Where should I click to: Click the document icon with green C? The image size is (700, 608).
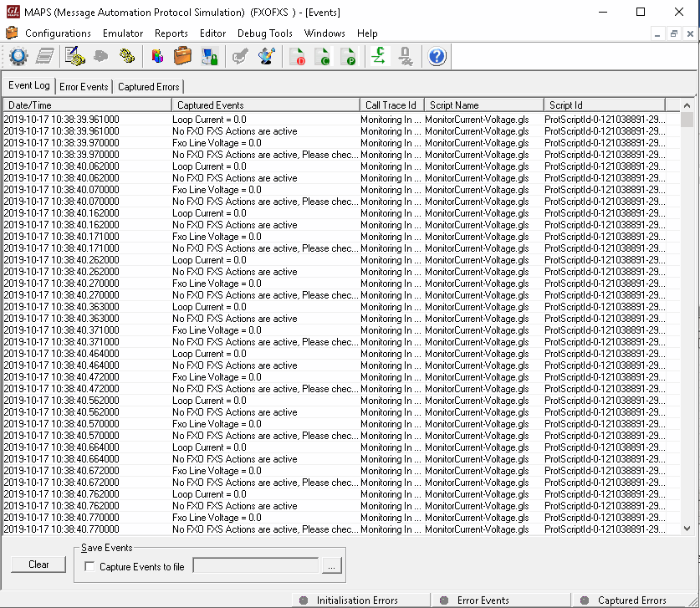[322, 57]
